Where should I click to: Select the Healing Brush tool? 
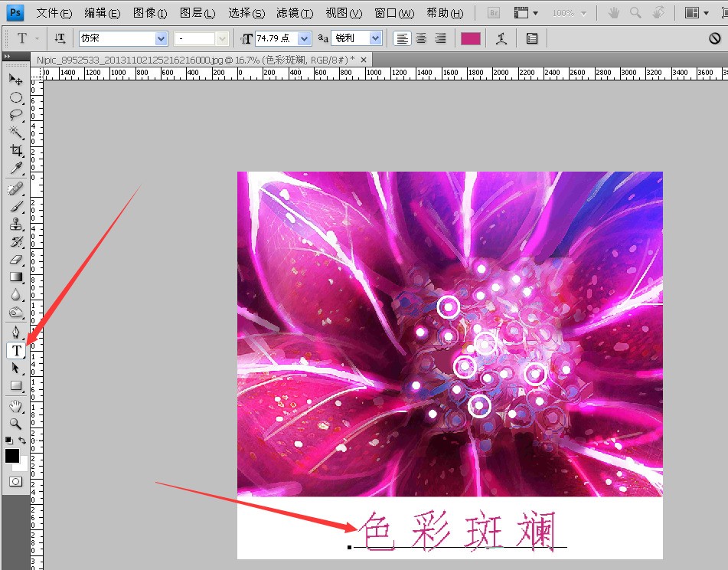coord(16,189)
